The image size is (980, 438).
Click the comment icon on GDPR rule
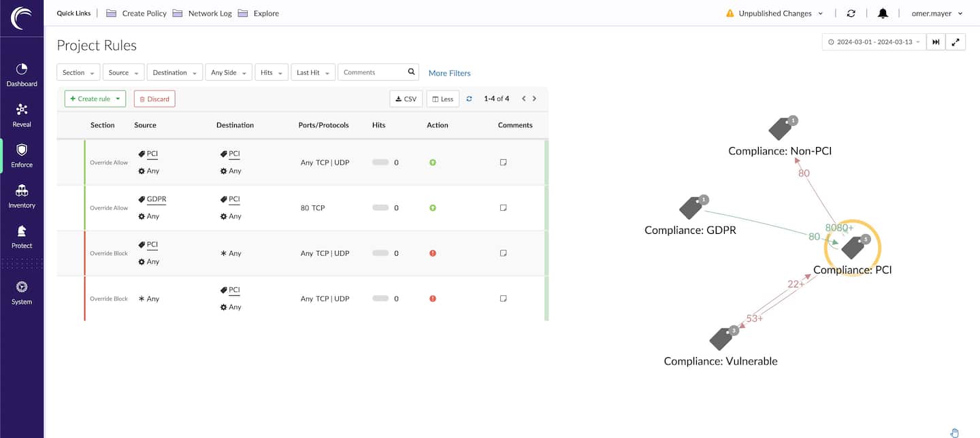(504, 208)
